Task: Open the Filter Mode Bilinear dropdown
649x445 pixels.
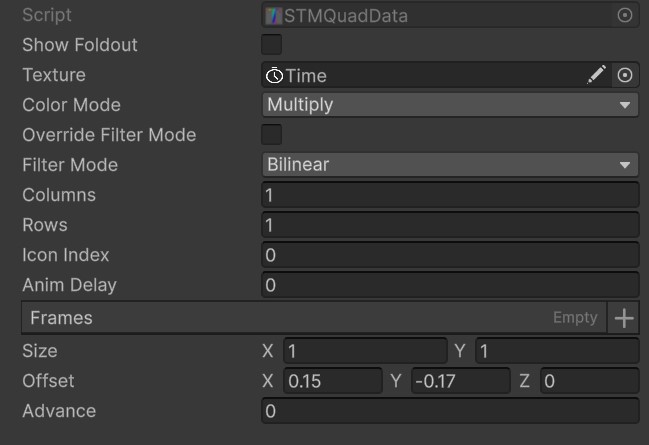Action: (x=449, y=165)
